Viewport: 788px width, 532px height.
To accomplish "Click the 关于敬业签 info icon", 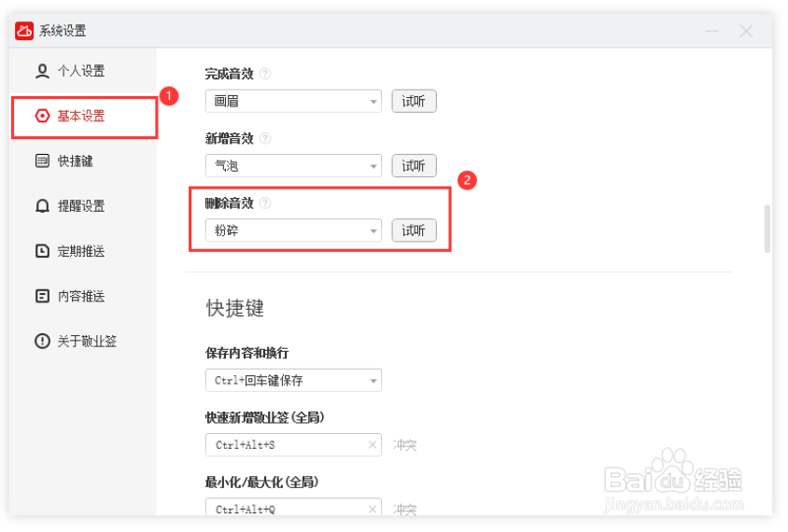I will (x=42, y=342).
